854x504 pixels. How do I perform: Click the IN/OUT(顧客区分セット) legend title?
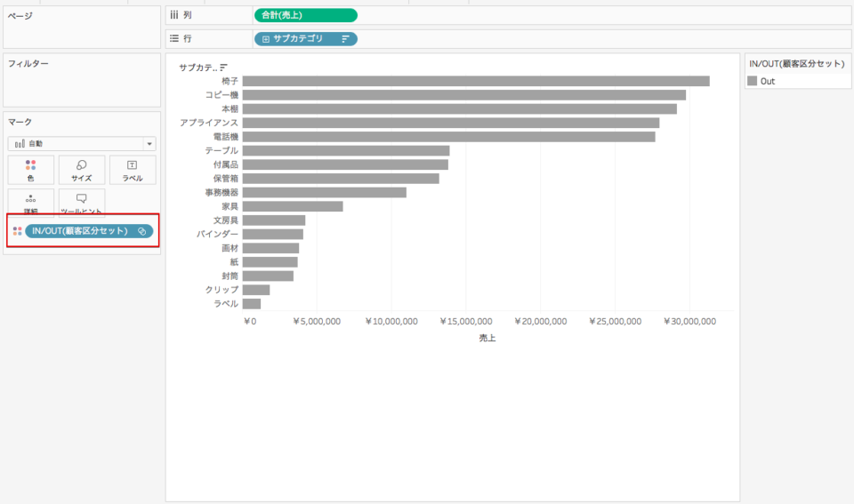[797, 64]
